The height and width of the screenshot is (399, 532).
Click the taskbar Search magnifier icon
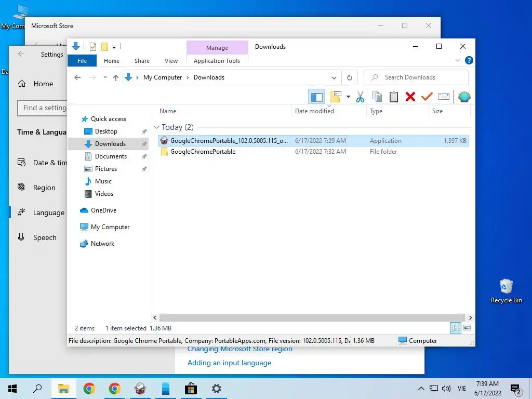point(37,389)
